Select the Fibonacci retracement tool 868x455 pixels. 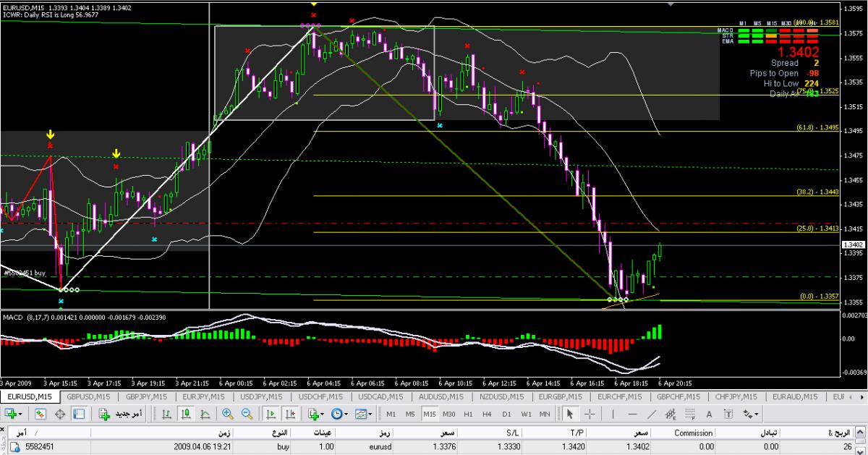690,414
